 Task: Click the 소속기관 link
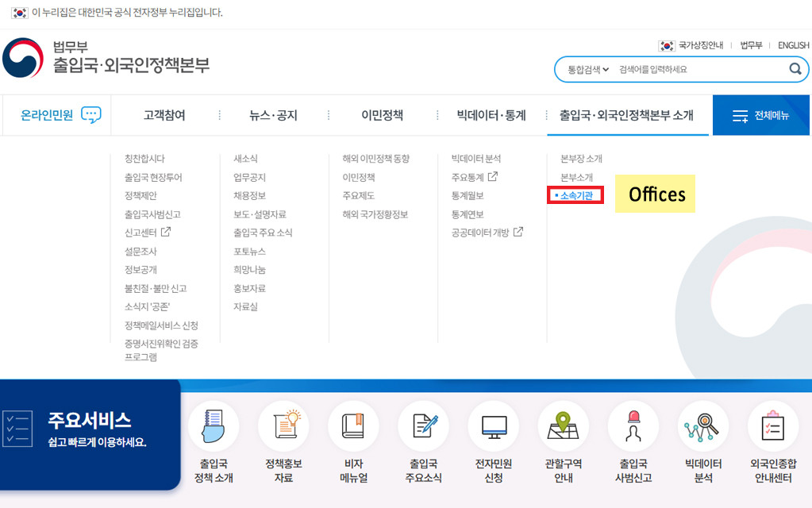click(x=576, y=195)
